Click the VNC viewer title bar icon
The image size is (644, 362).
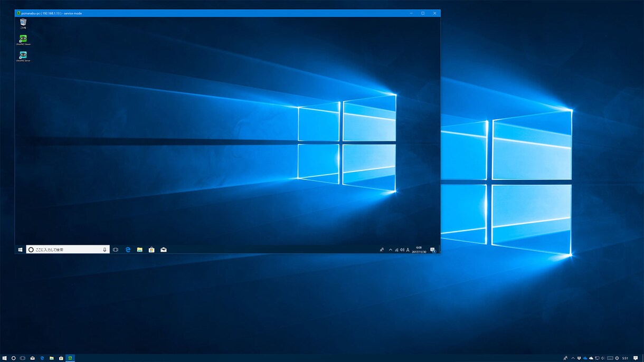click(x=18, y=13)
